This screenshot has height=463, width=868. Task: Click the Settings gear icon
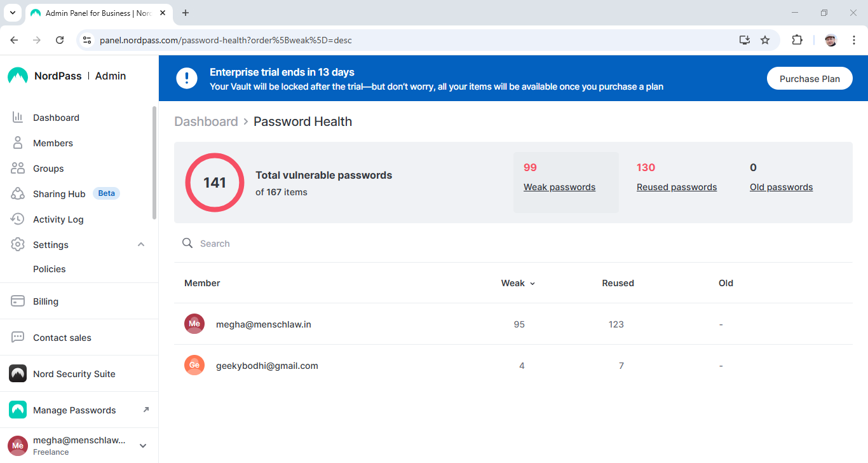[x=18, y=245]
